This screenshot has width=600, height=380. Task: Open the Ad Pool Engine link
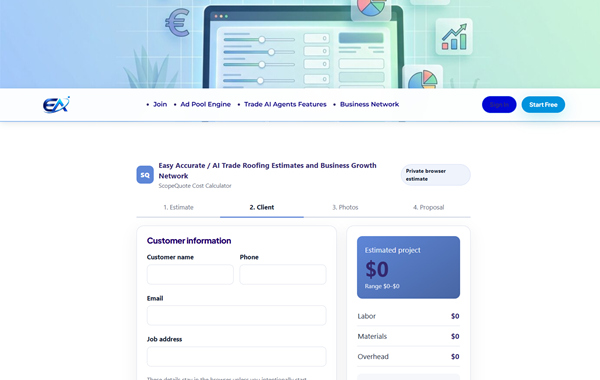205,104
